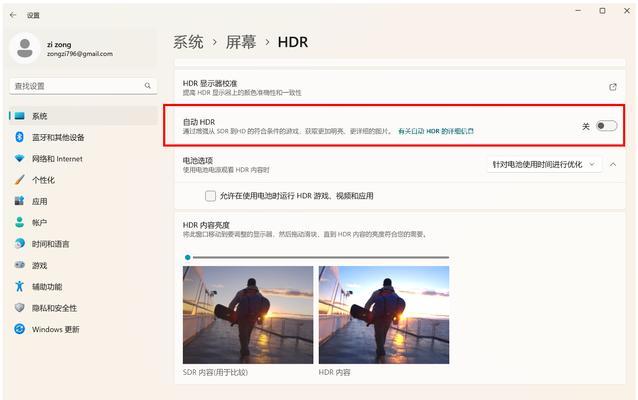Click the SDR 内容 comparison thumbnail
This screenshot has width=638, height=400.
click(248, 315)
